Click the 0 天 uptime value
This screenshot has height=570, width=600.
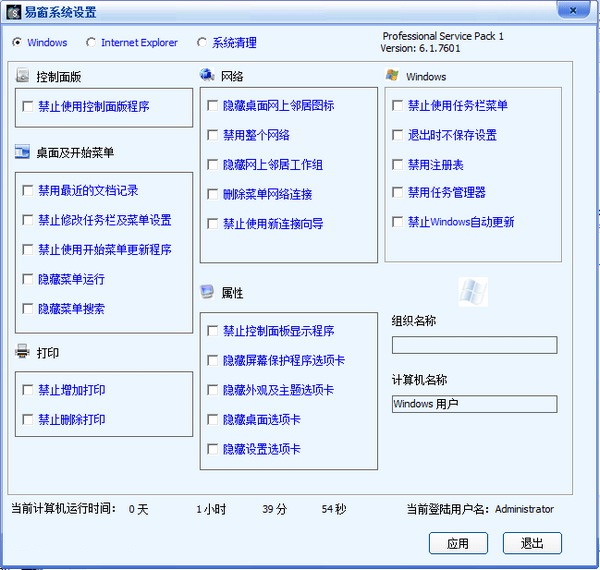[x=138, y=509]
